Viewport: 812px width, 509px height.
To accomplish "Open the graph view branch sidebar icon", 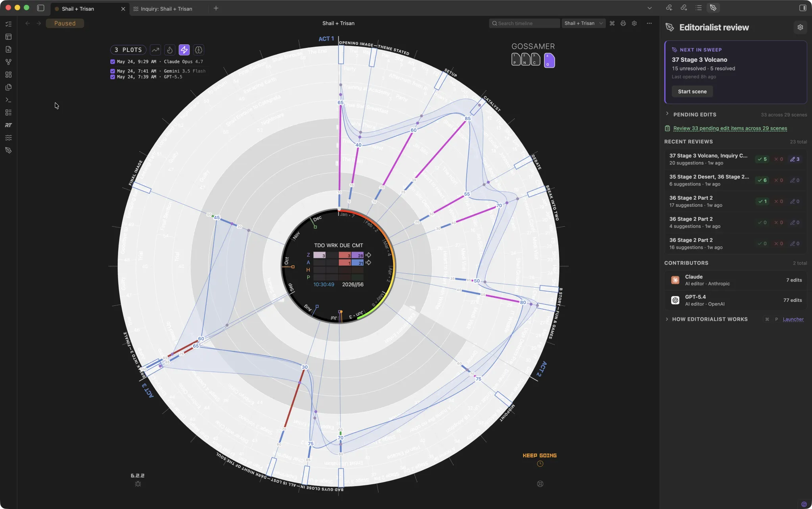I will tap(8, 62).
